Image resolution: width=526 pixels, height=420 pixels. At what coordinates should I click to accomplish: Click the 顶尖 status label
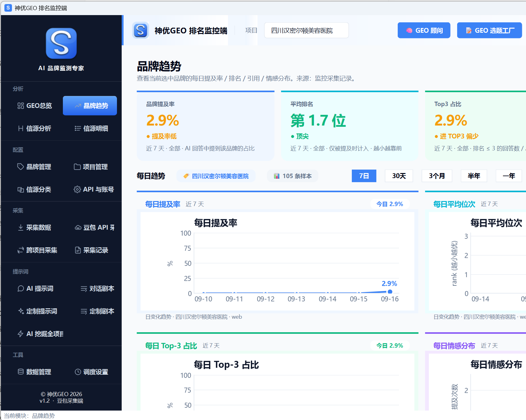(x=300, y=136)
